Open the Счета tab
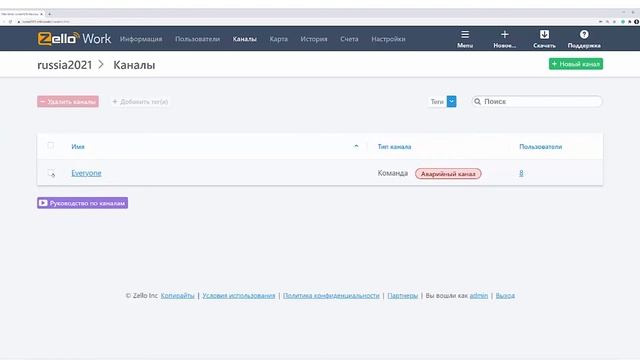Viewport: 640px width, 360px height. [349, 39]
